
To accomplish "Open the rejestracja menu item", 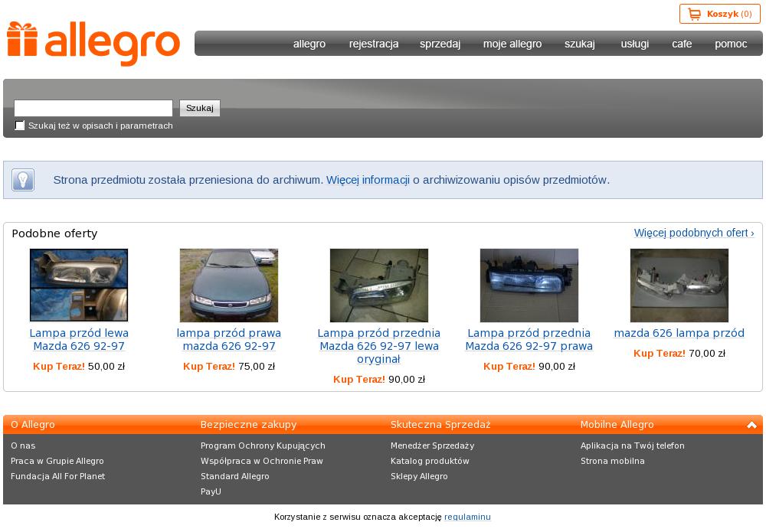I will [374, 44].
